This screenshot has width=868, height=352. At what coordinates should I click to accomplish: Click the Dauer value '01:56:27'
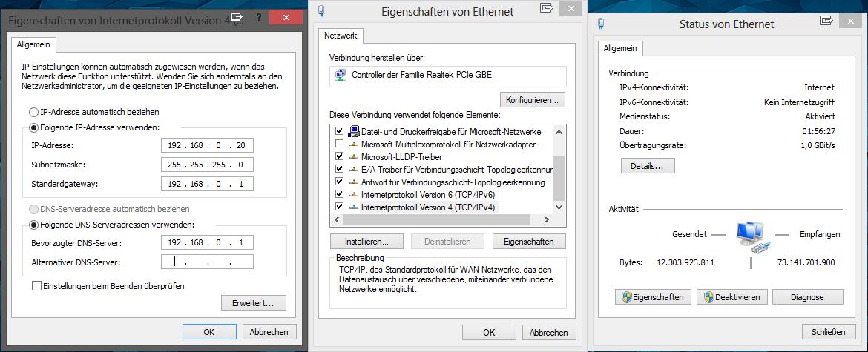pos(820,131)
